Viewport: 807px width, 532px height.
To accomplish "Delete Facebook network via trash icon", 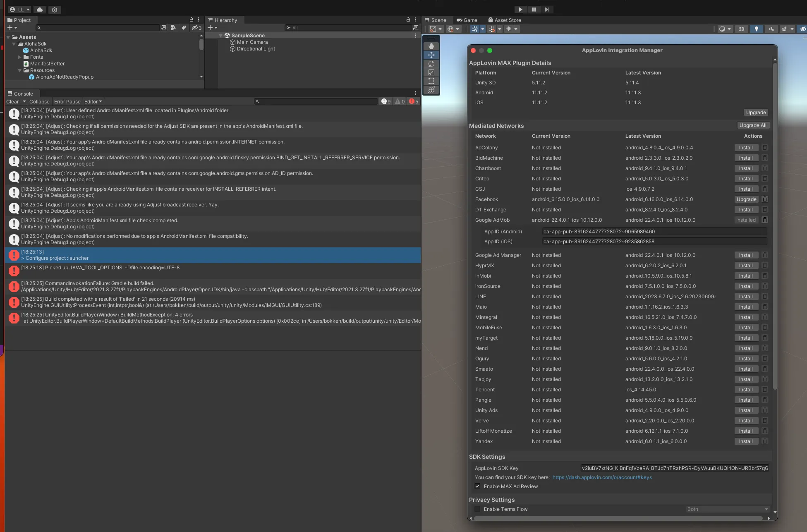I will (765, 199).
